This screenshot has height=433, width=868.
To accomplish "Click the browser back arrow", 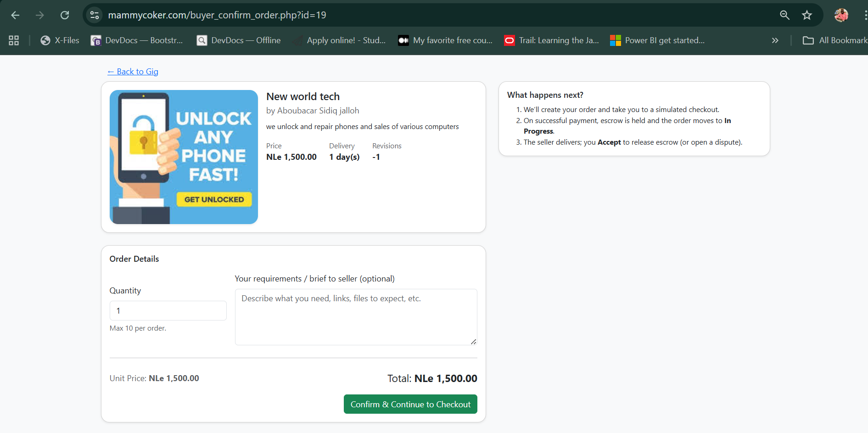I will click(15, 15).
